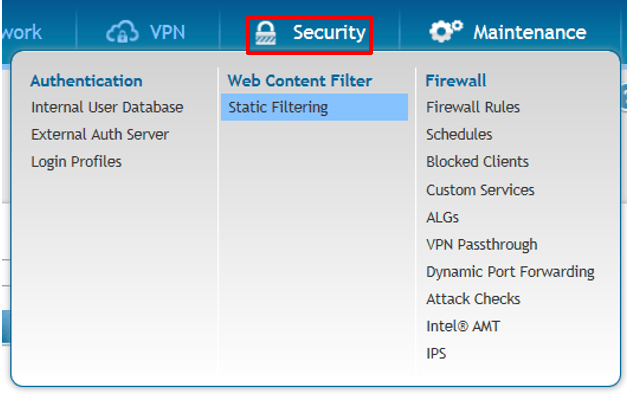627x396 pixels.
Task: Open Login Profiles settings
Action: [x=76, y=162]
